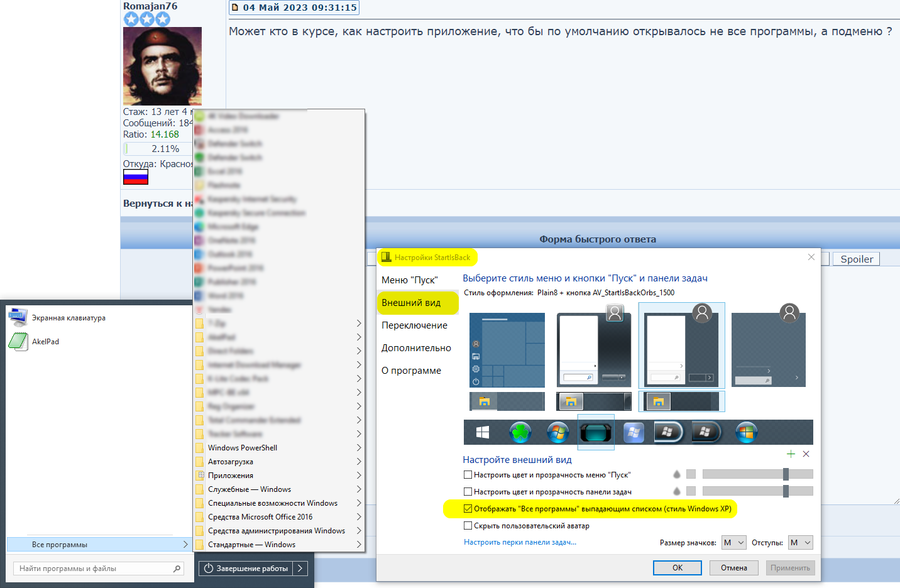Click the taskbar color swatch
Viewport: 900px width, 588px height.
(x=691, y=491)
